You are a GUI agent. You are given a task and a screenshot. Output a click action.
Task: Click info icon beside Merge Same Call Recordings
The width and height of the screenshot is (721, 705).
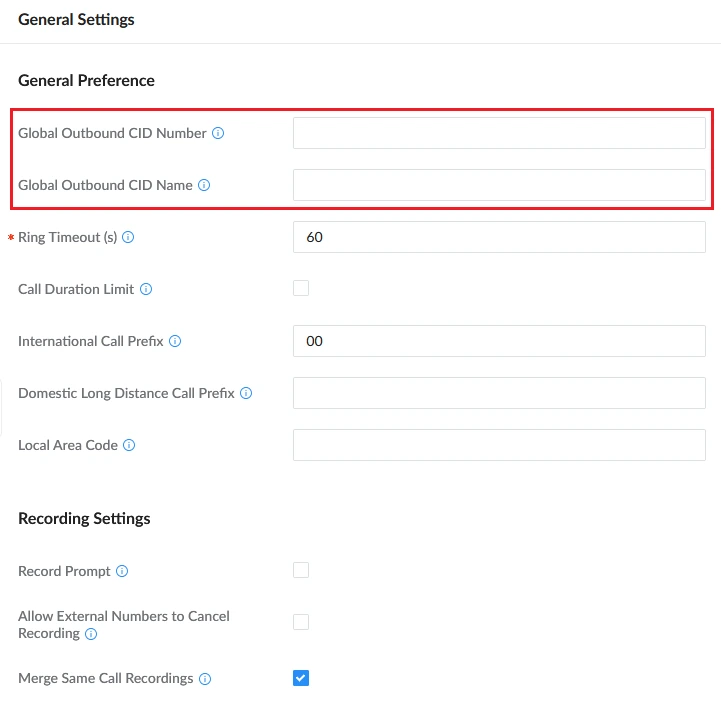(x=205, y=678)
